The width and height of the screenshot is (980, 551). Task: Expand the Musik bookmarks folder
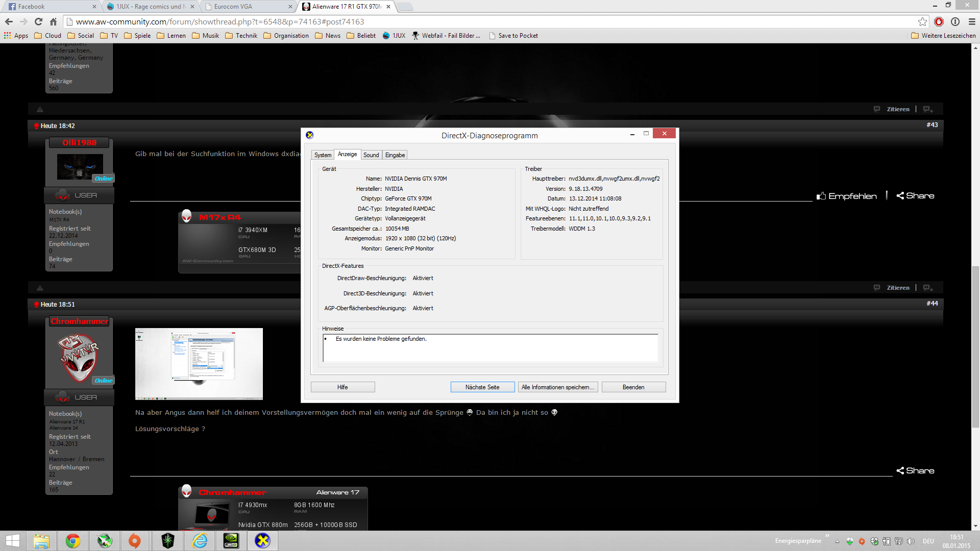(205, 36)
